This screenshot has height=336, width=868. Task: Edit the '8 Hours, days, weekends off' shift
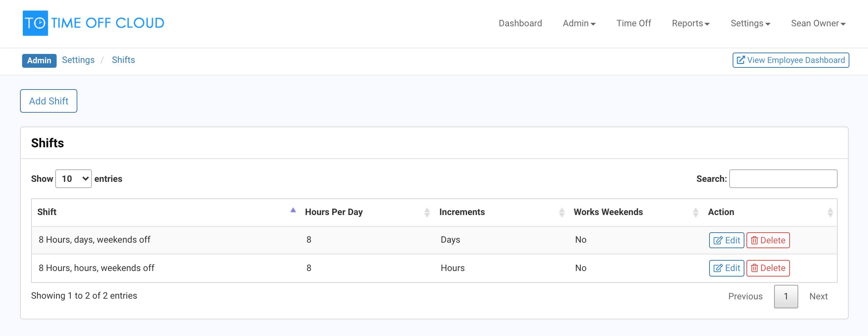(726, 240)
